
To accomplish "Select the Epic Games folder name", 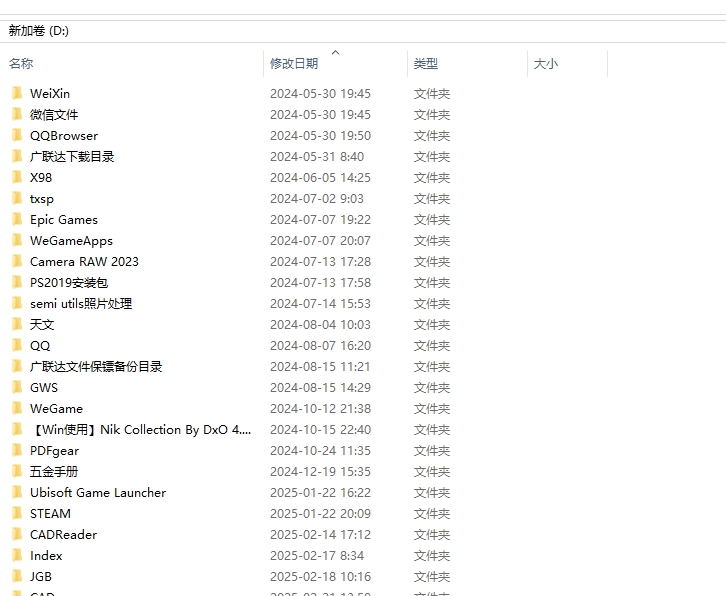I will [64, 220].
